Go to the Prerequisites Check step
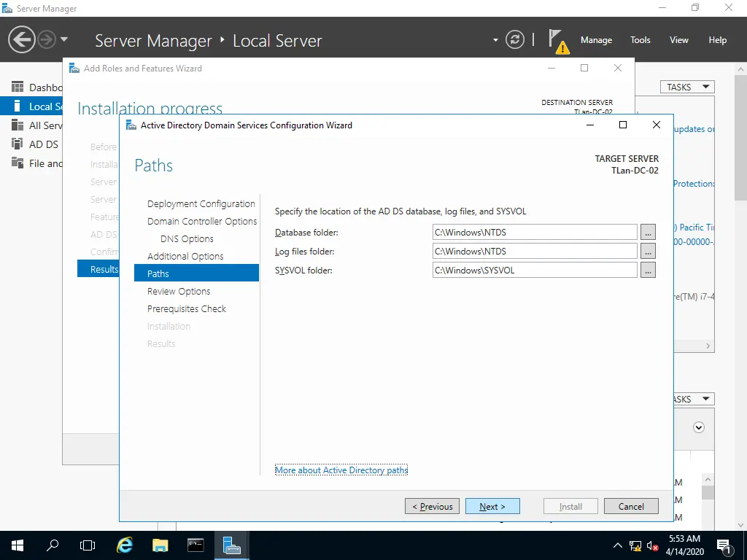The width and height of the screenshot is (747, 560). point(186,308)
